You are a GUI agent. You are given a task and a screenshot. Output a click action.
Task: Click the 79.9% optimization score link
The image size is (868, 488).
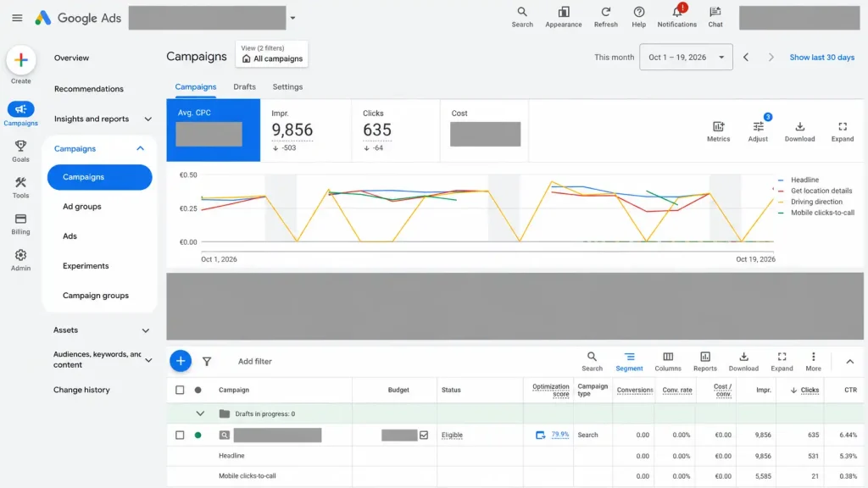(x=559, y=435)
